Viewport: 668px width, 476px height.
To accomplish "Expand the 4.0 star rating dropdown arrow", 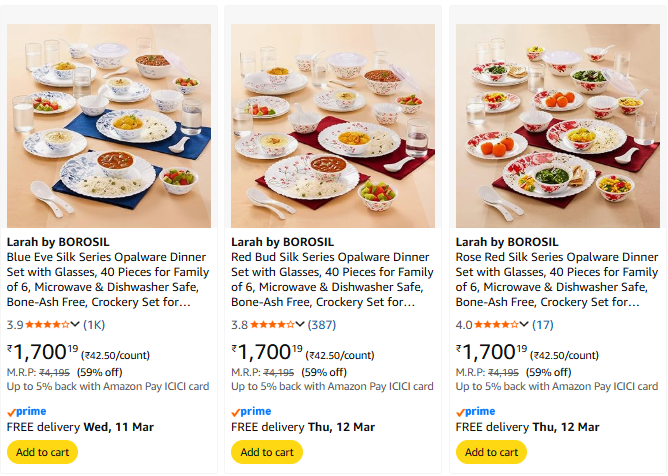I will click(x=524, y=324).
